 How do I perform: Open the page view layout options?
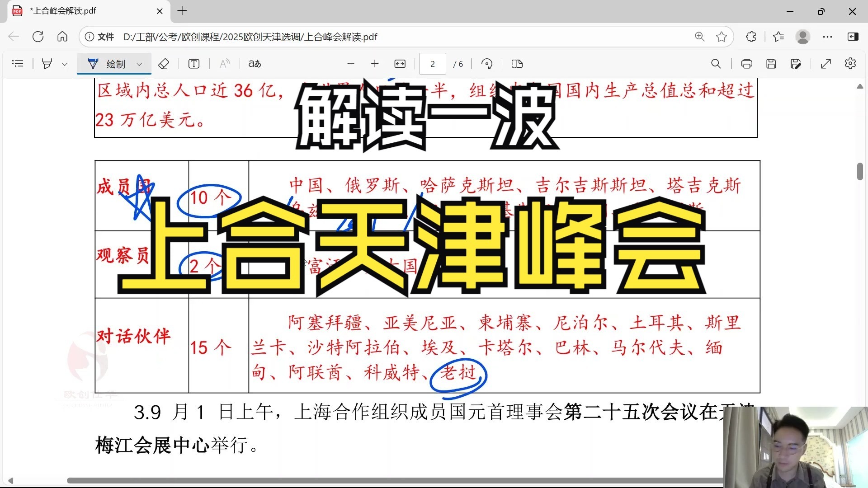click(x=517, y=64)
